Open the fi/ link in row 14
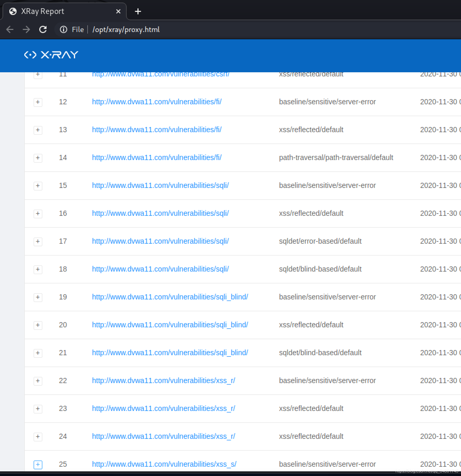Image resolution: width=461 pixels, height=476 pixels. pos(157,157)
